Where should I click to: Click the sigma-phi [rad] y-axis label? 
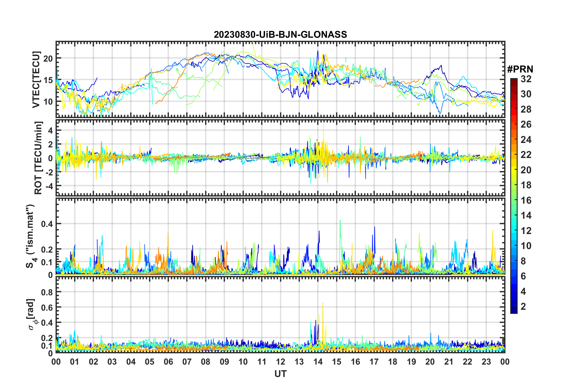pyautogui.click(x=32, y=314)
